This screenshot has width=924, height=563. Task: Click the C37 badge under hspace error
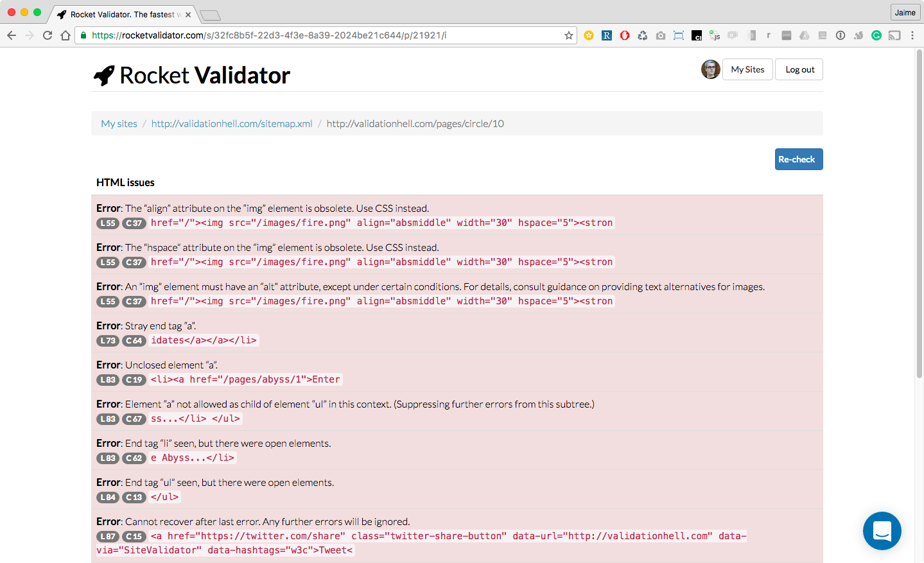pyautogui.click(x=134, y=263)
